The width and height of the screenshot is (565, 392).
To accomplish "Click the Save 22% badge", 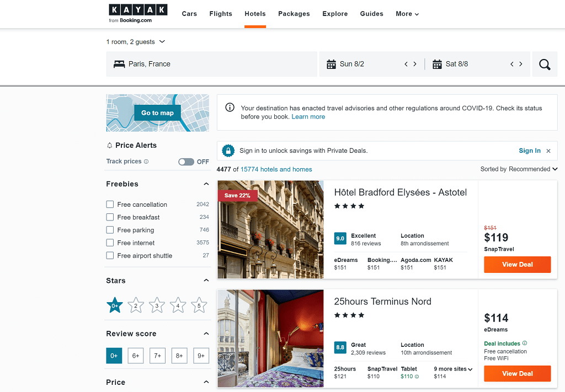I will [x=237, y=196].
